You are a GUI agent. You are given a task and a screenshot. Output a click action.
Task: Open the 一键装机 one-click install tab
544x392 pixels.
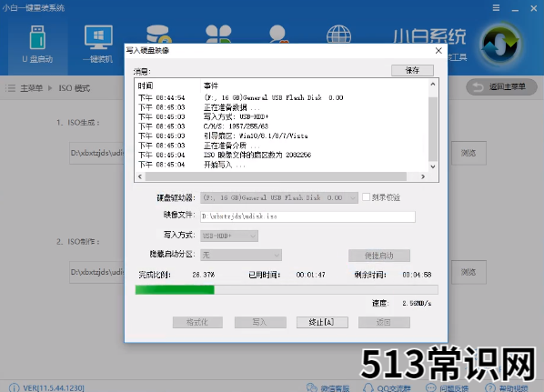pyautogui.click(x=98, y=45)
